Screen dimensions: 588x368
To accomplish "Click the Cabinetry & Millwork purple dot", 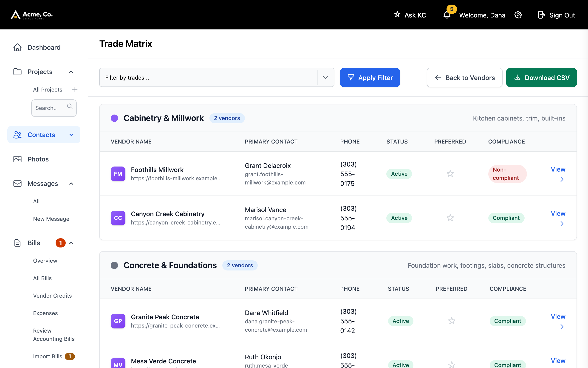I will tap(114, 118).
